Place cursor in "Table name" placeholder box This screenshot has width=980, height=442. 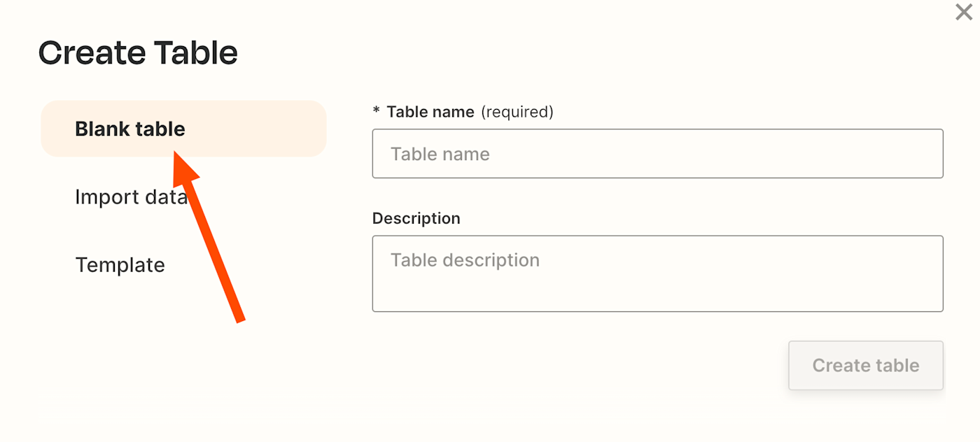[657, 154]
